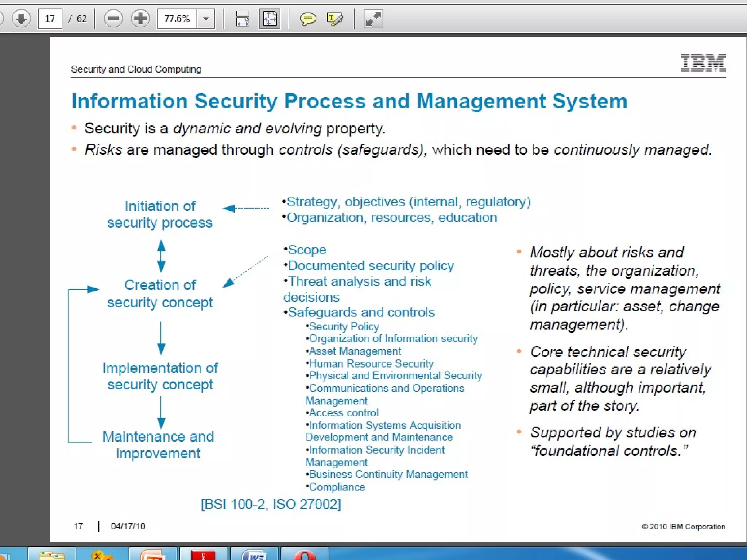Toggle fit one full page view
The height and width of the screenshot is (560, 747).
(270, 19)
